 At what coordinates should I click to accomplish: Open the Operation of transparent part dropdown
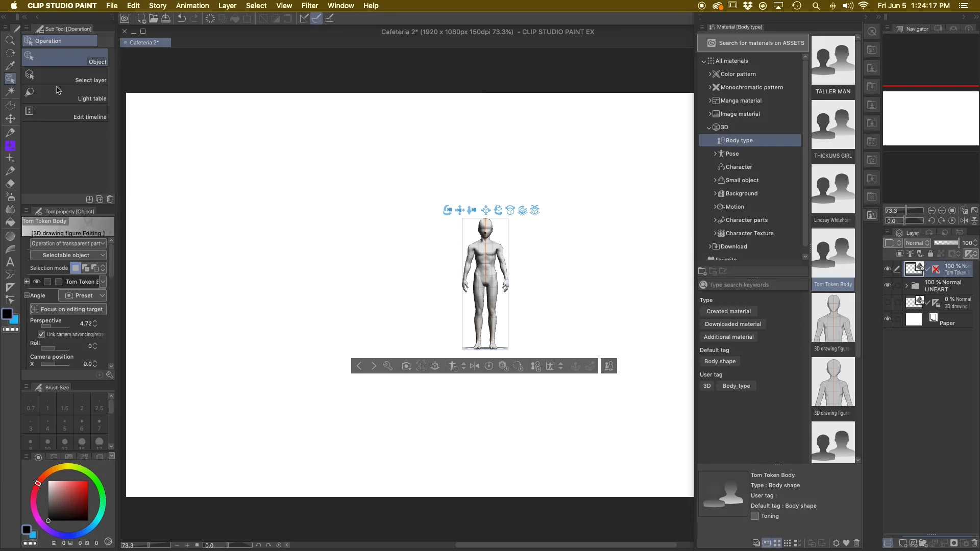click(68, 243)
